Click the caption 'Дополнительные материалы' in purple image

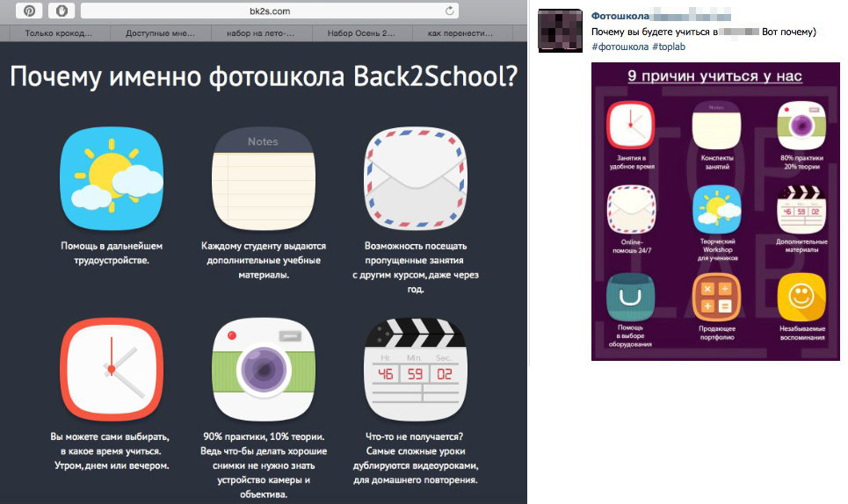tap(801, 246)
